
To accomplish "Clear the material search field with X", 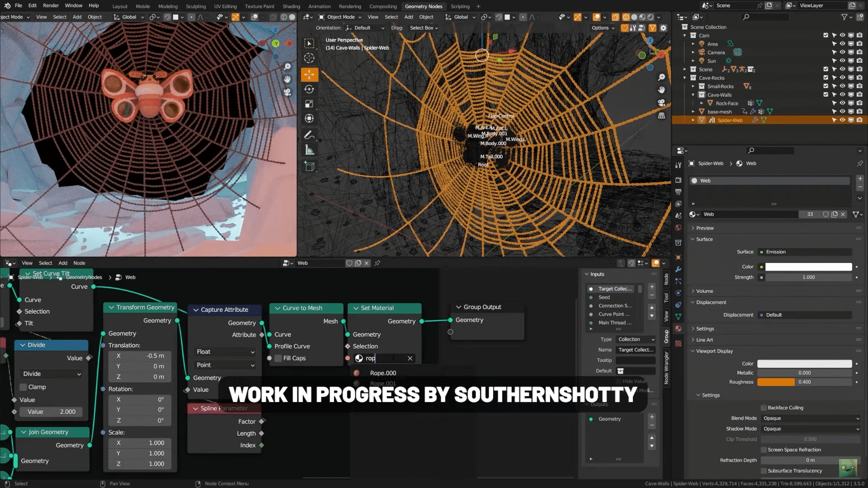I will pos(410,358).
